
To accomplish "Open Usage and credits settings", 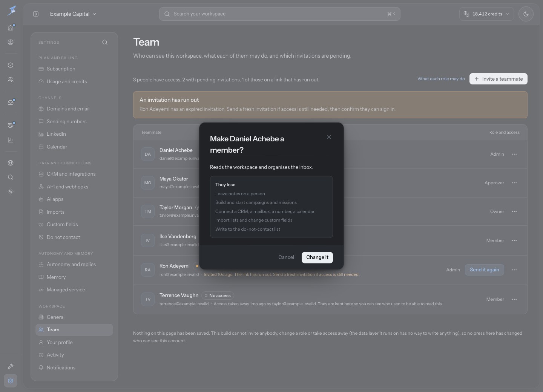I will pos(74,81).
